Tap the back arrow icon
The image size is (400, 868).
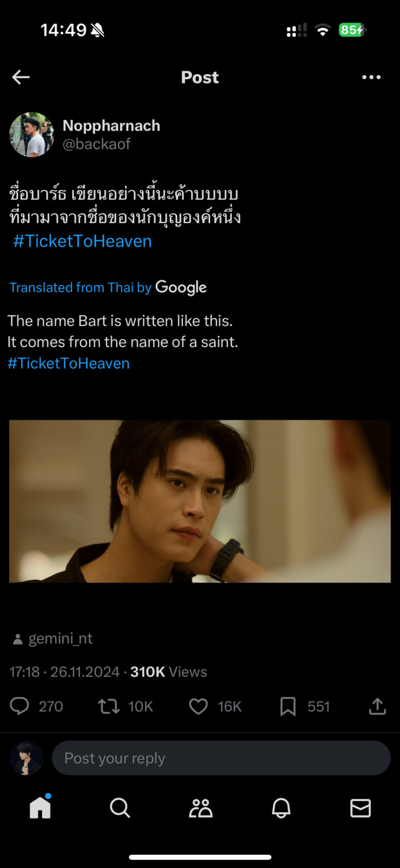pos(21,77)
